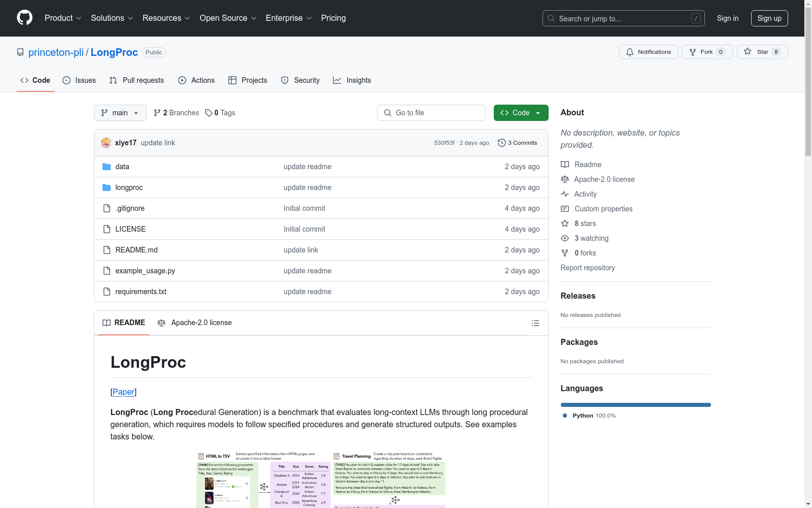Click xiye17's avatar image
Screen dimensions: 812x508
(106, 143)
